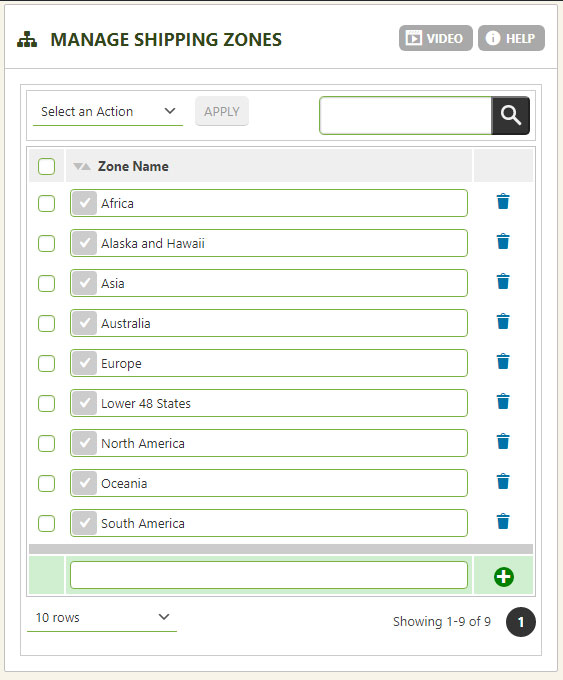Open the VIDEO tutorial button
The width and height of the screenshot is (563, 680).
[x=435, y=38]
